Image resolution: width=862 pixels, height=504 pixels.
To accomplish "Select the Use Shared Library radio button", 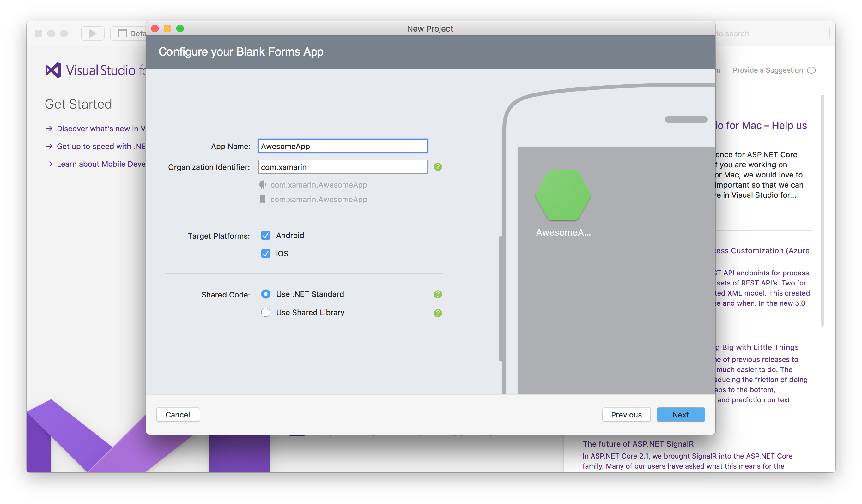I will point(265,313).
